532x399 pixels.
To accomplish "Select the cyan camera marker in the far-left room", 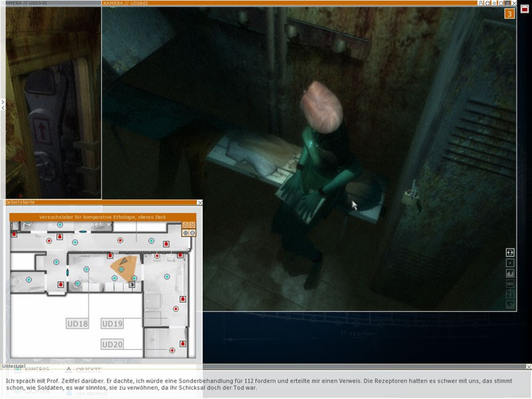I will pyautogui.click(x=29, y=280).
